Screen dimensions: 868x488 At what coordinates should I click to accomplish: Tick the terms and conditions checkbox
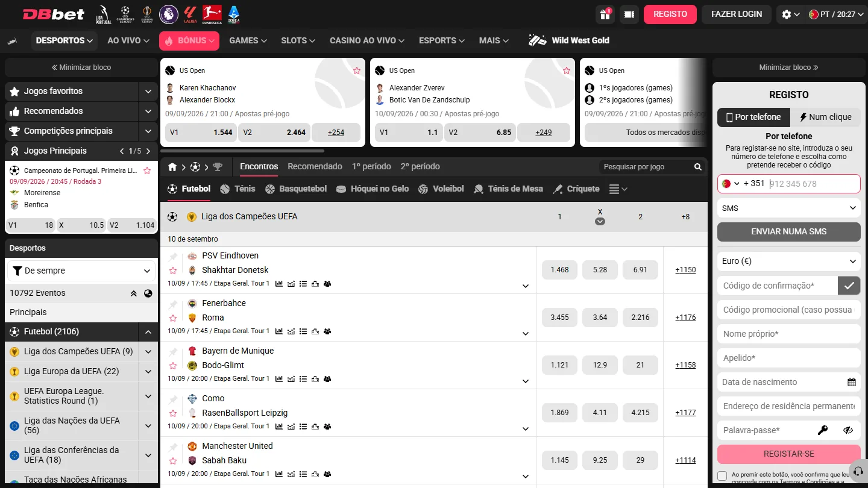pos(723,475)
